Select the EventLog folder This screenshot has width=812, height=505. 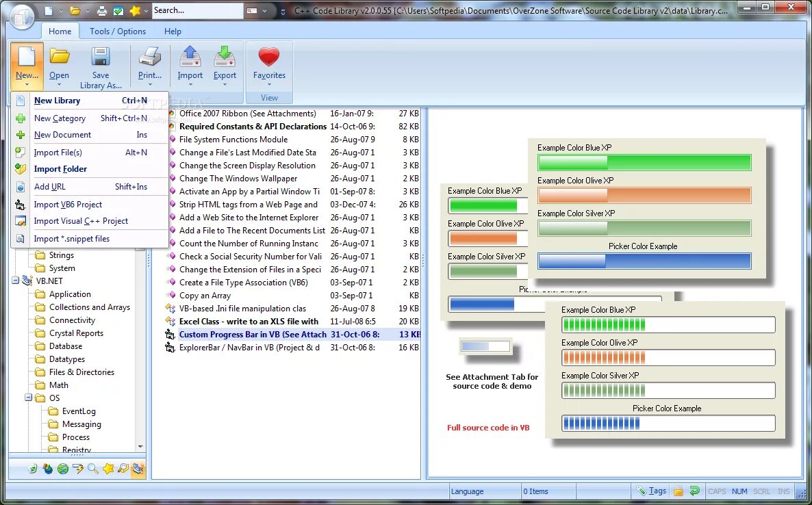pyautogui.click(x=79, y=411)
